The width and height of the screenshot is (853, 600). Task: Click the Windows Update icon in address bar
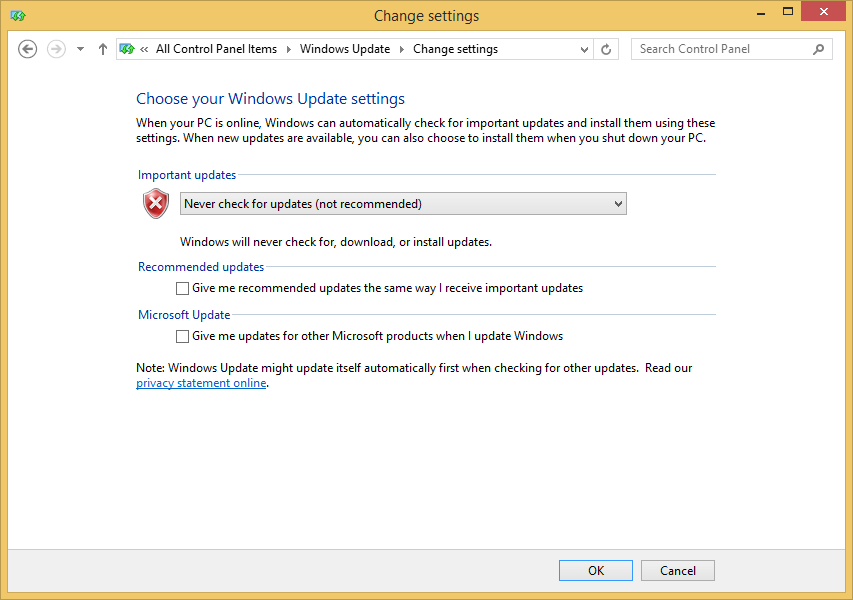[x=127, y=49]
